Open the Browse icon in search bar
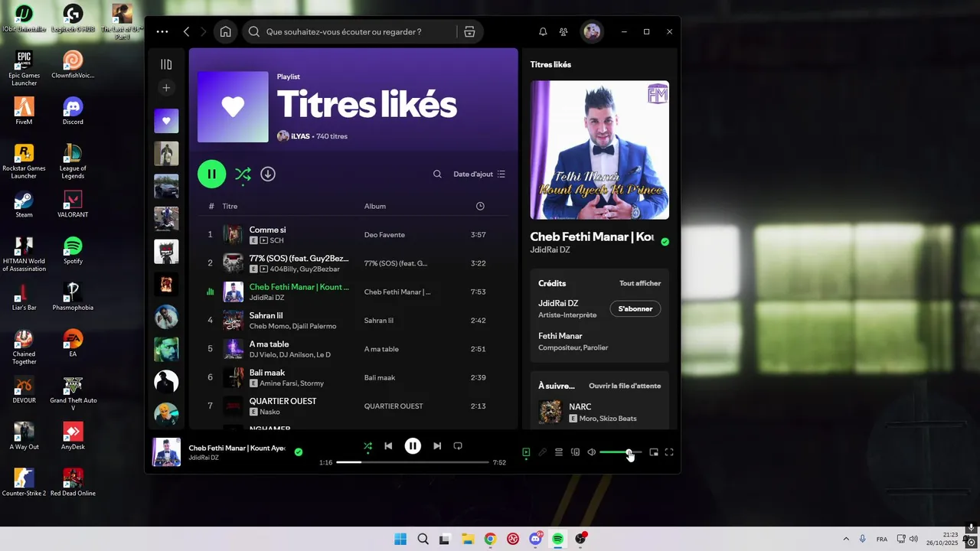The width and height of the screenshot is (980, 551). 469,32
